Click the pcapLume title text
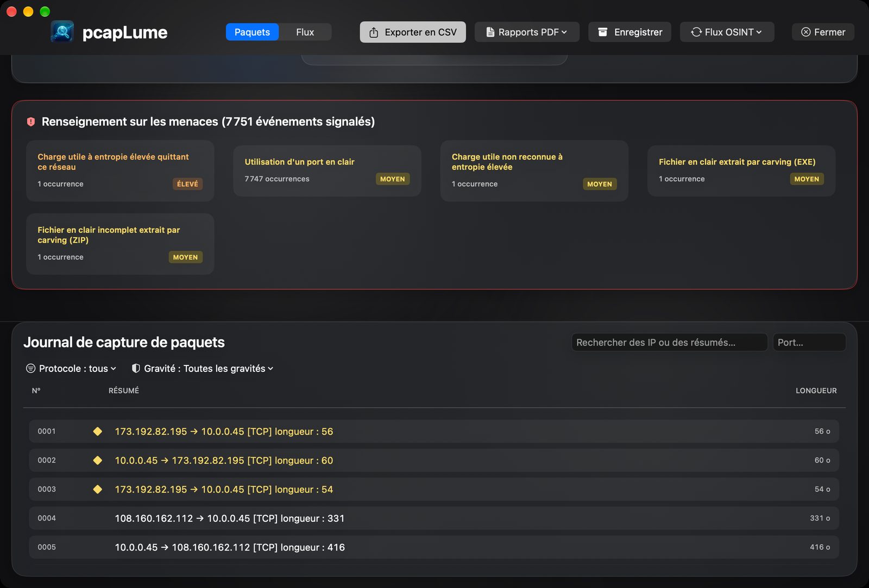869x588 pixels. 125,33
